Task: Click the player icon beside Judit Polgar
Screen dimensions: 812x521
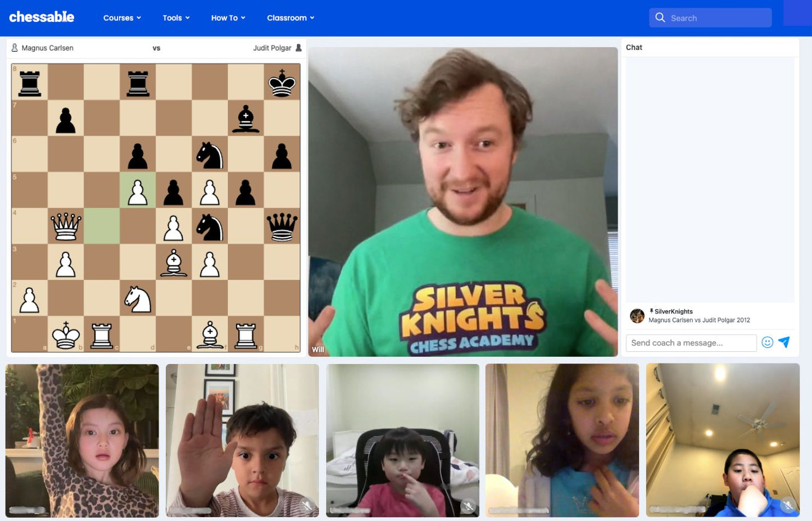Action: [x=298, y=48]
